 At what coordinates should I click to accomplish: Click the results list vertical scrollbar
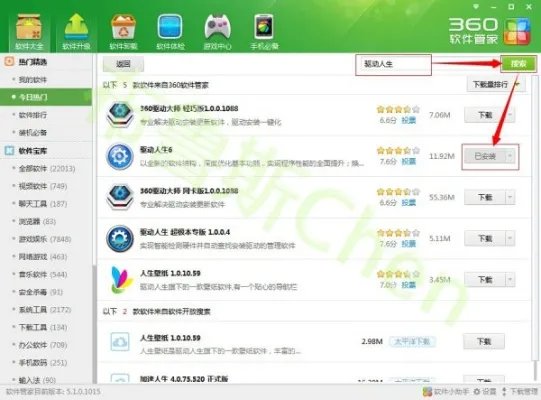[x=535, y=217]
